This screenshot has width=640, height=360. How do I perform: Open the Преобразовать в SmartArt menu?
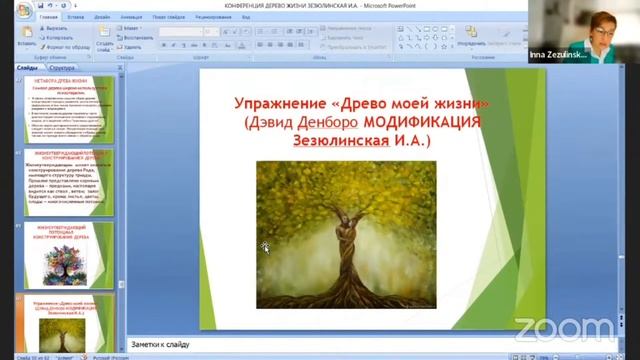tap(353, 47)
